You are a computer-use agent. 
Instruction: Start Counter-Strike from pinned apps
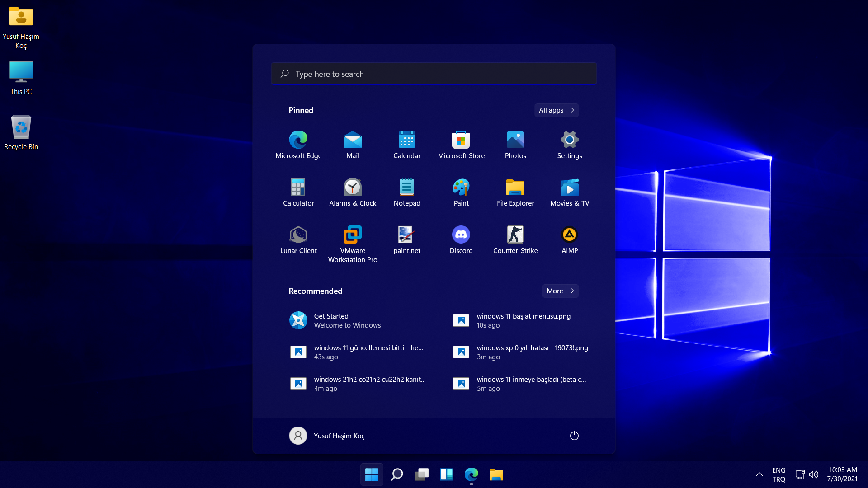[x=515, y=239]
